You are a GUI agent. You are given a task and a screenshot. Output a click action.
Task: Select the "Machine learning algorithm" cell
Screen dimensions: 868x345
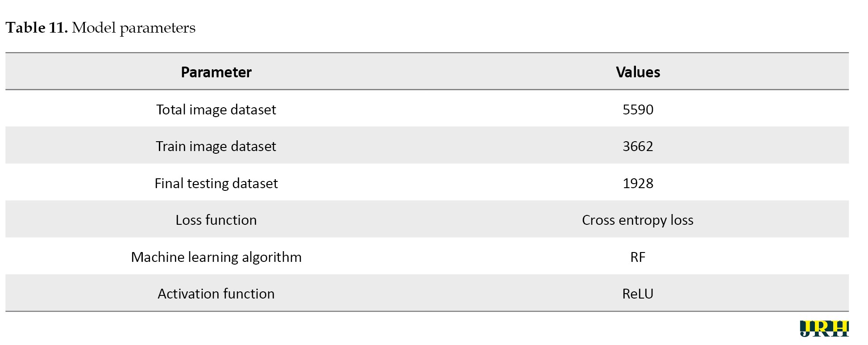click(216, 257)
